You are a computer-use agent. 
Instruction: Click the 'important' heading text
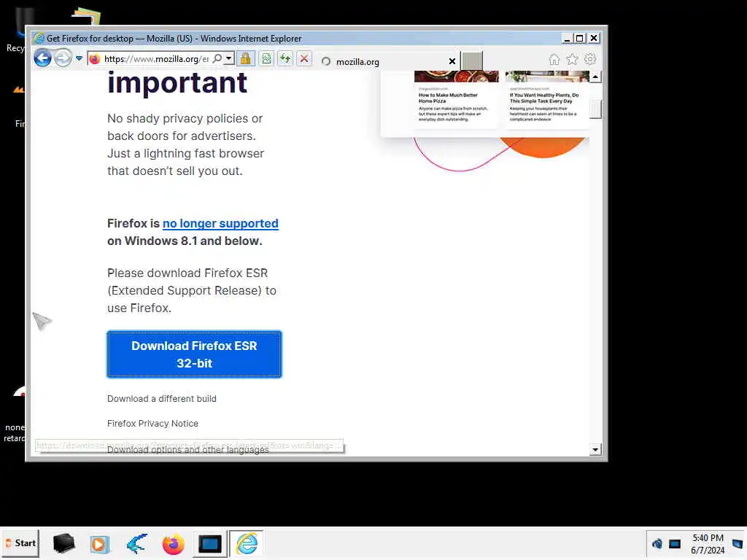[x=177, y=83]
